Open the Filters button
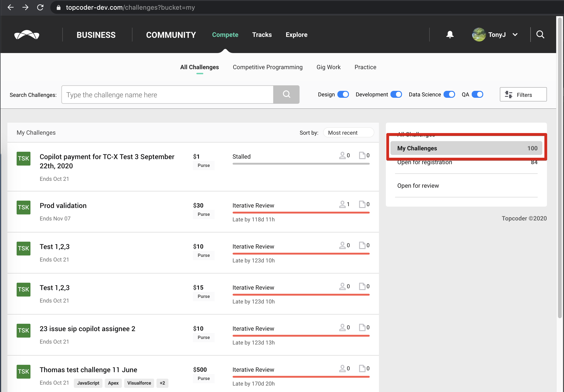The width and height of the screenshot is (564, 392). [x=523, y=95]
